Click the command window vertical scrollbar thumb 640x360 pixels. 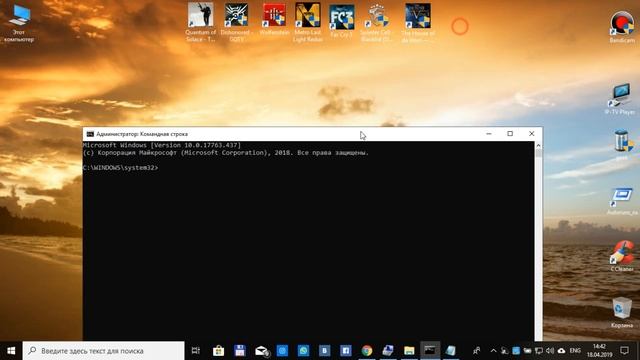(x=538, y=153)
